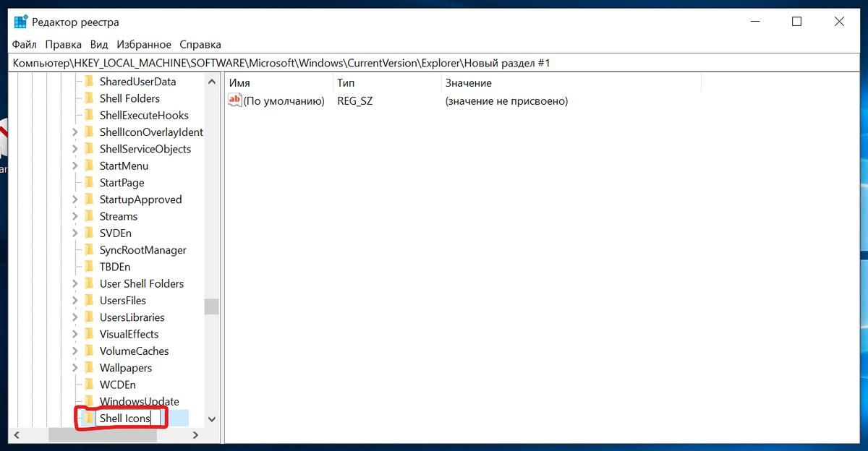Image resolution: width=868 pixels, height=451 pixels.
Task: Click the tree vertical scrollbar thumb
Action: click(211, 306)
